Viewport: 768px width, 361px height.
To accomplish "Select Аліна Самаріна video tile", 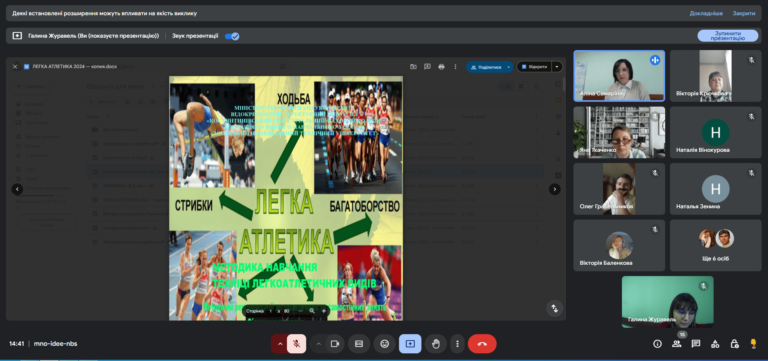I will (619, 76).
